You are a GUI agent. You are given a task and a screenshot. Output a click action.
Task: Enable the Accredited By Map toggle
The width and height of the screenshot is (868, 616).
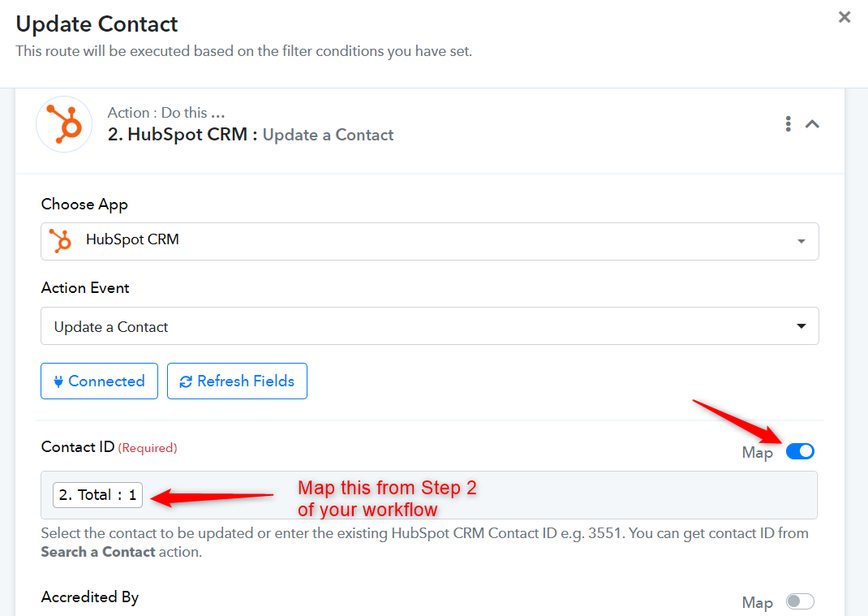tap(800, 601)
